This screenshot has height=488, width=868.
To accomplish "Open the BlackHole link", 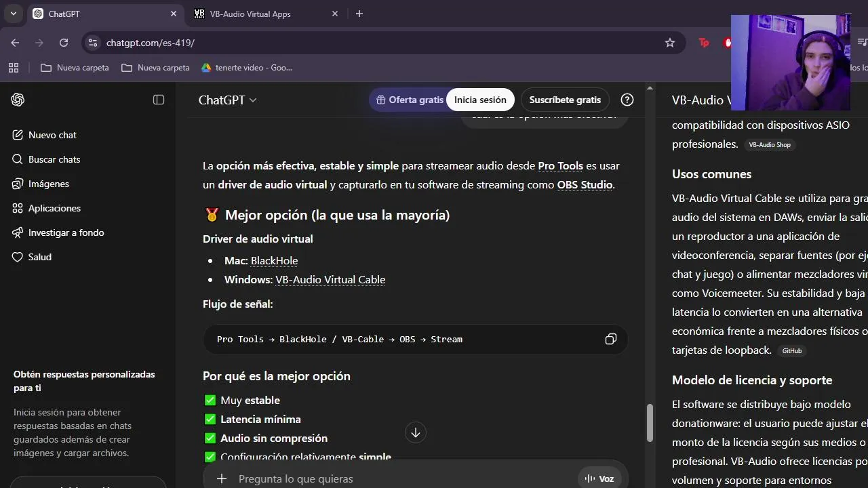I will [274, 260].
